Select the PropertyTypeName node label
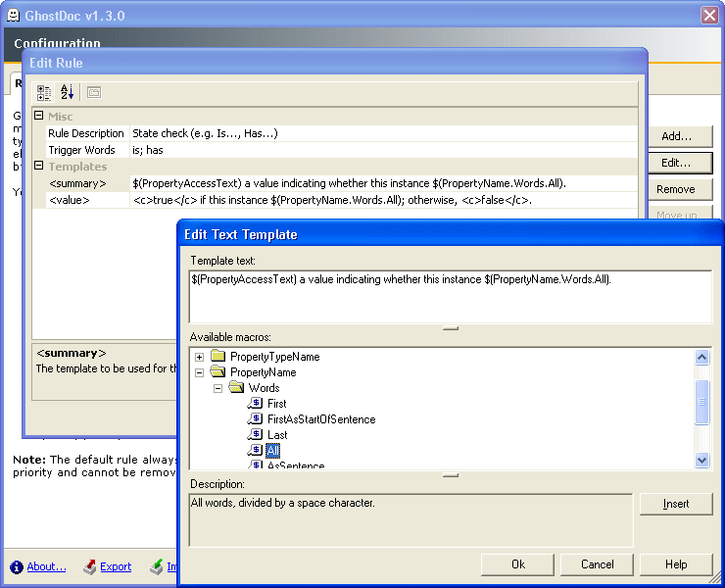Screen dimensions: 725x588 pos(274,357)
